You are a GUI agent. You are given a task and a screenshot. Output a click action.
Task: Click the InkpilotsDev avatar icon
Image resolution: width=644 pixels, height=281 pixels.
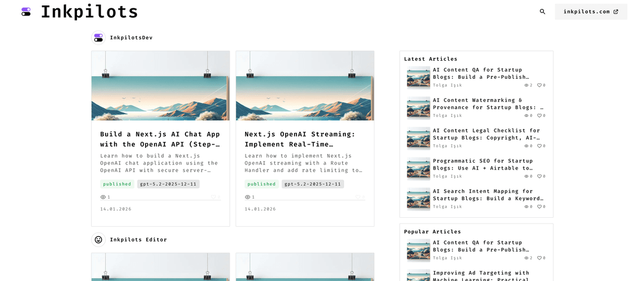pos(98,38)
